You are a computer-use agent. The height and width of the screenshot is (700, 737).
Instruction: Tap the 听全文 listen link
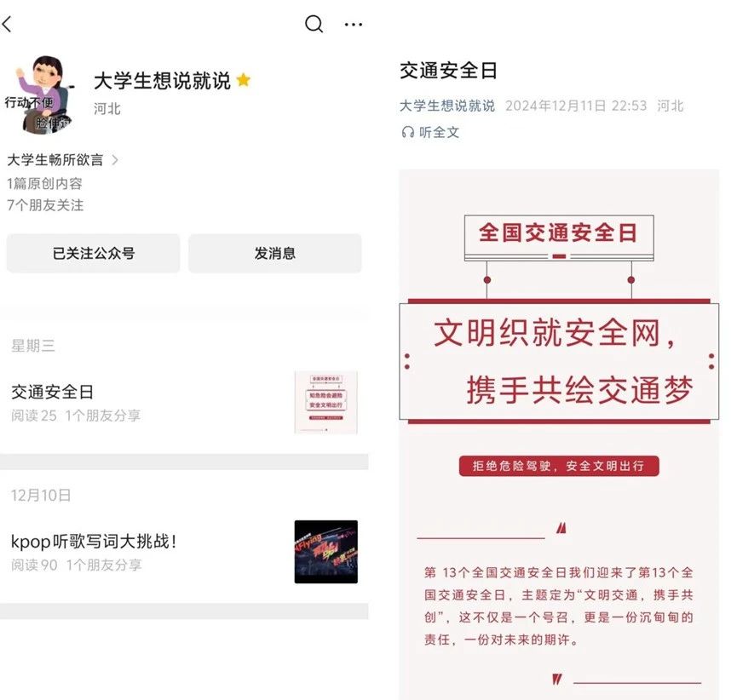pyautogui.click(x=439, y=133)
